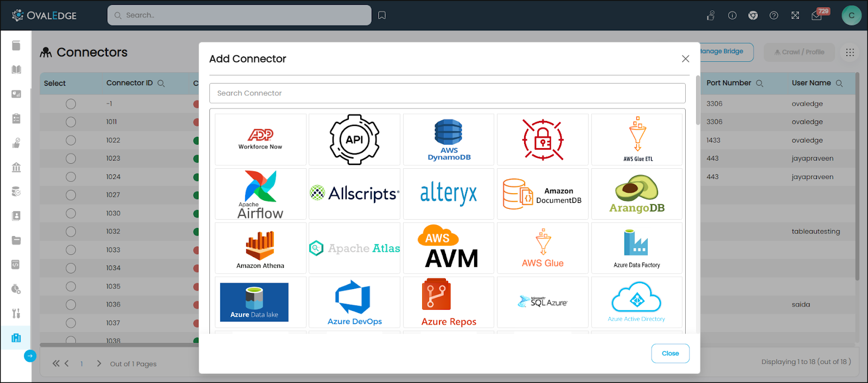This screenshot has width=868, height=383.
Task: Open the nine-dot grid menu icon
Action: [x=850, y=52]
